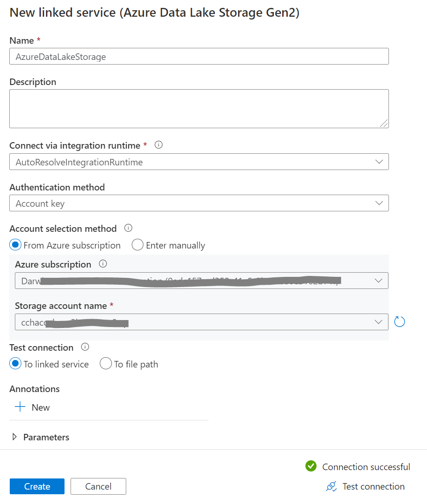Click the Test connection info icon
This screenshot has height=504, width=427.
point(85,347)
